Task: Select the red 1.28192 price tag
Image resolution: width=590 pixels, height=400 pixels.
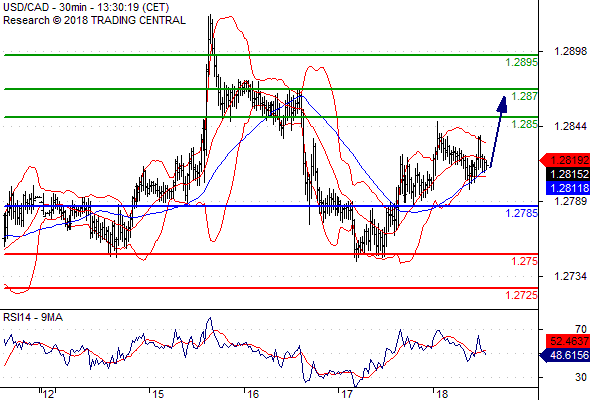Action: (565, 160)
